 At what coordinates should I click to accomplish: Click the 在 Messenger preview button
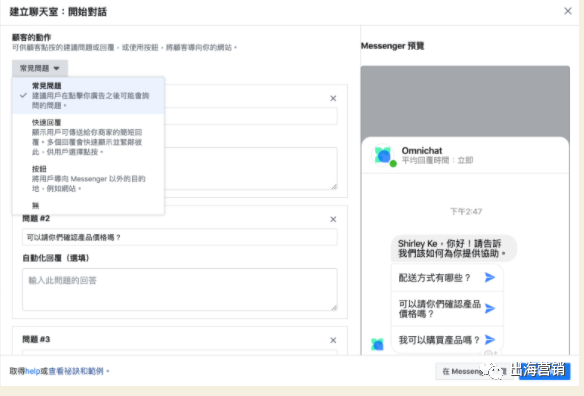click(474, 371)
